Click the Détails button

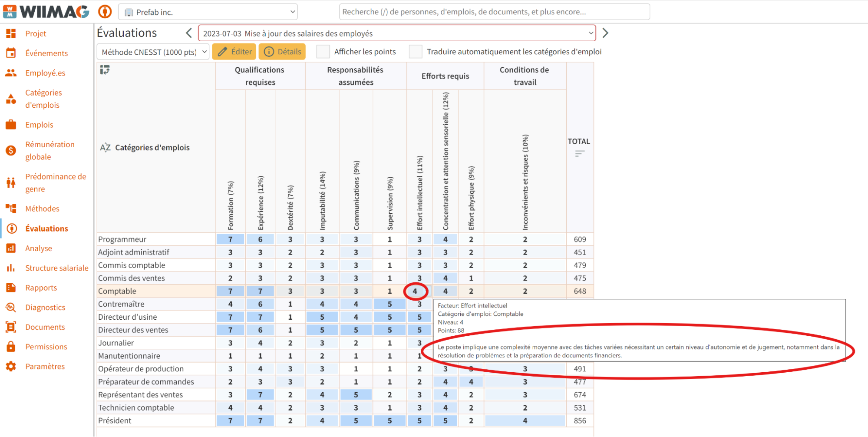tap(282, 52)
